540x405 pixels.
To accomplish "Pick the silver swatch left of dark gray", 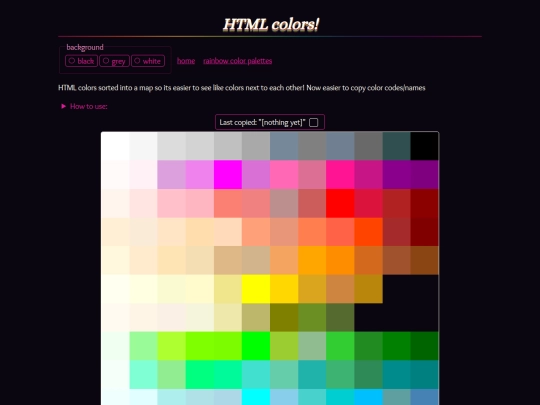I will click(228, 146).
